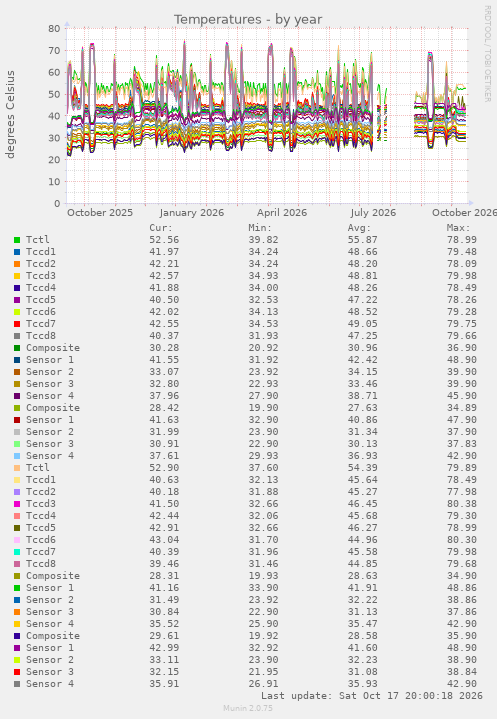Pick the yellow swatch for Tccd3 at 42.57
Image resolution: width=497 pixels, height=719 pixels.
17,276
